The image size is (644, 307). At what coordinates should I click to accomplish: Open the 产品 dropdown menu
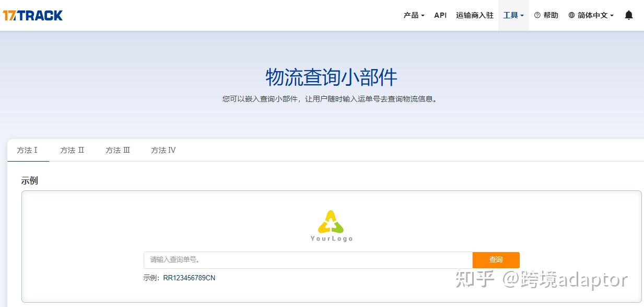pos(413,15)
